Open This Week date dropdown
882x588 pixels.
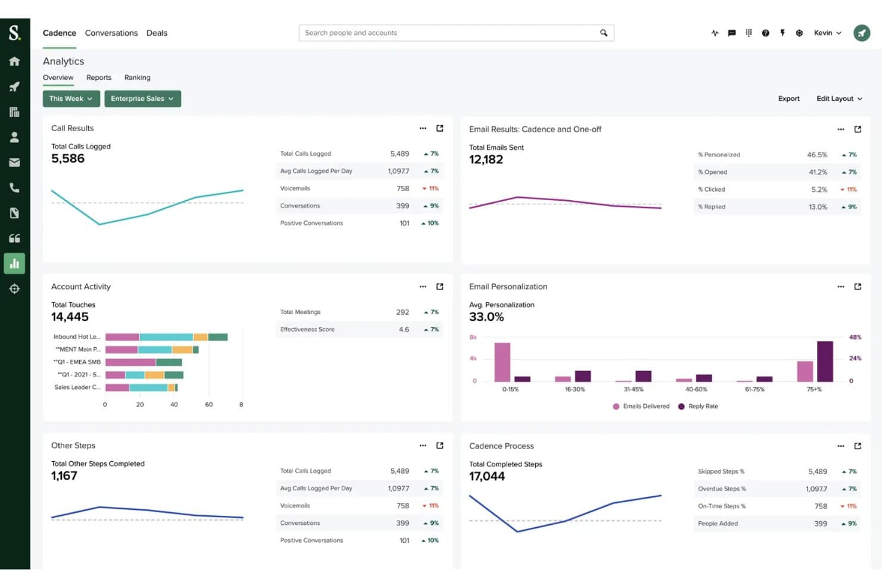pos(71,99)
